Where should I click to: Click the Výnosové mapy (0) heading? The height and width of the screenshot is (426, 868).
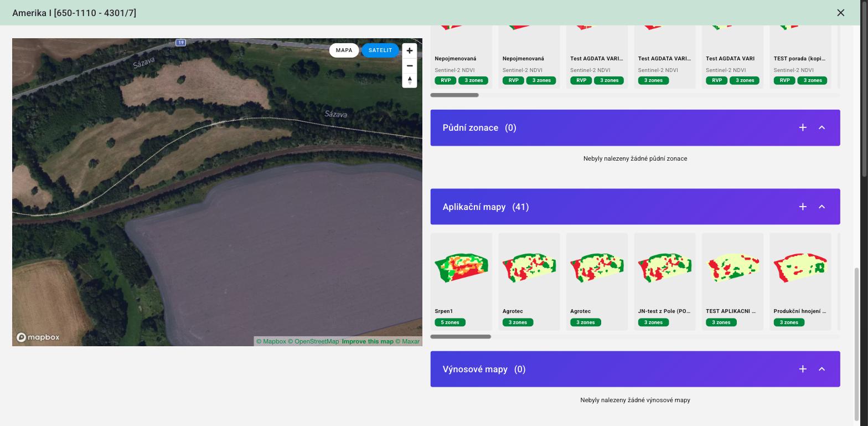point(484,369)
